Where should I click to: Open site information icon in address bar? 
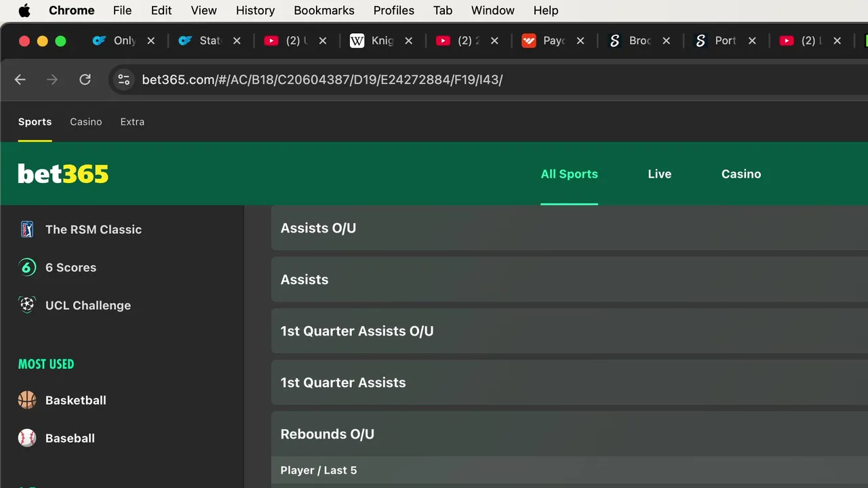123,79
